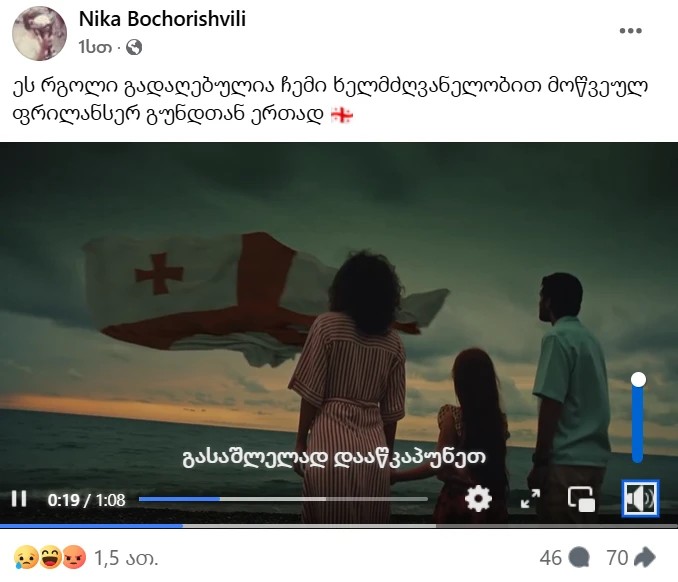
Task: Click the Georgian flag emoji in post text
Action: click(x=342, y=115)
